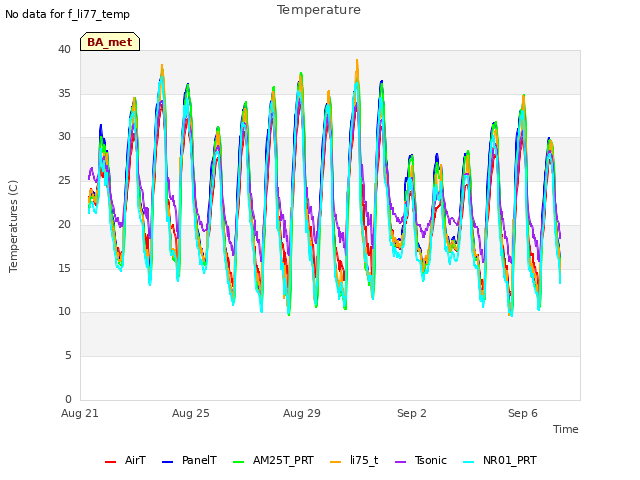The width and height of the screenshot is (640, 480).
Task: Toggle the PanelT legend entry
Action: tap(189, 460)
